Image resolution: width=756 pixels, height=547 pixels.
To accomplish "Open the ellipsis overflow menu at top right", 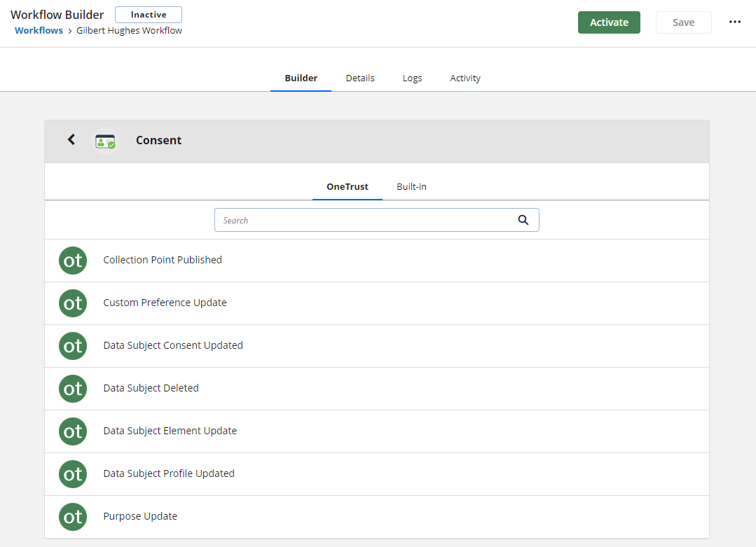I will [734, 22].
